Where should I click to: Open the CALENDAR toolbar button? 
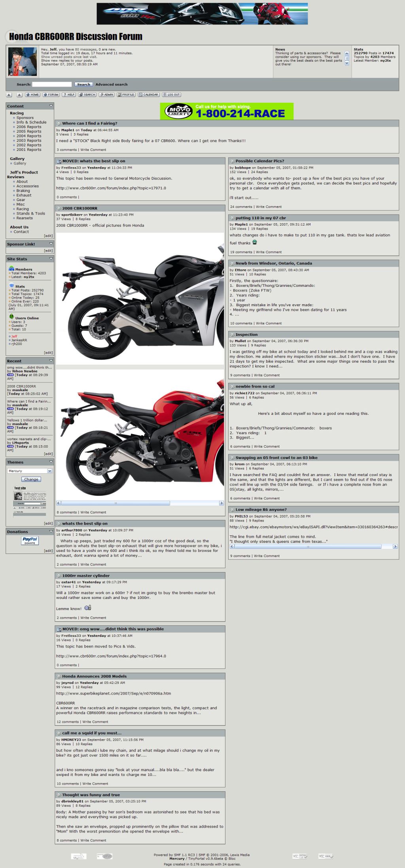pyautogui.click(x=149, y=95)
